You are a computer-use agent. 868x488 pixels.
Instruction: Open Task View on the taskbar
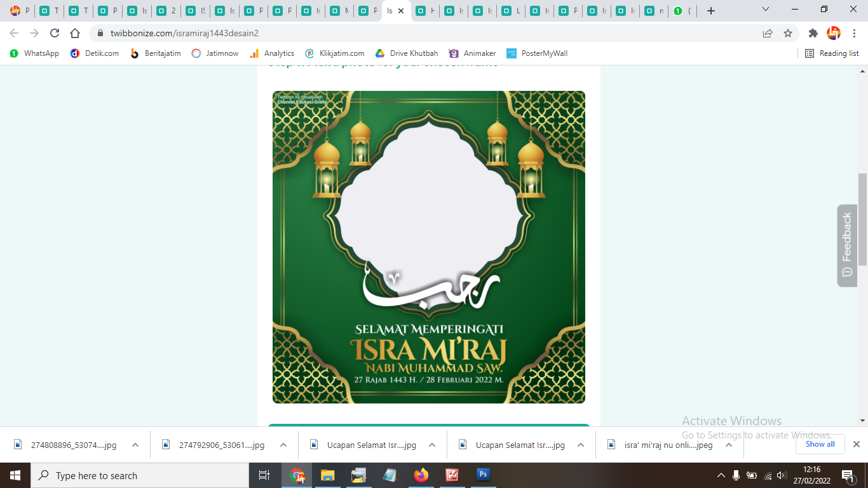pos(264,475)
